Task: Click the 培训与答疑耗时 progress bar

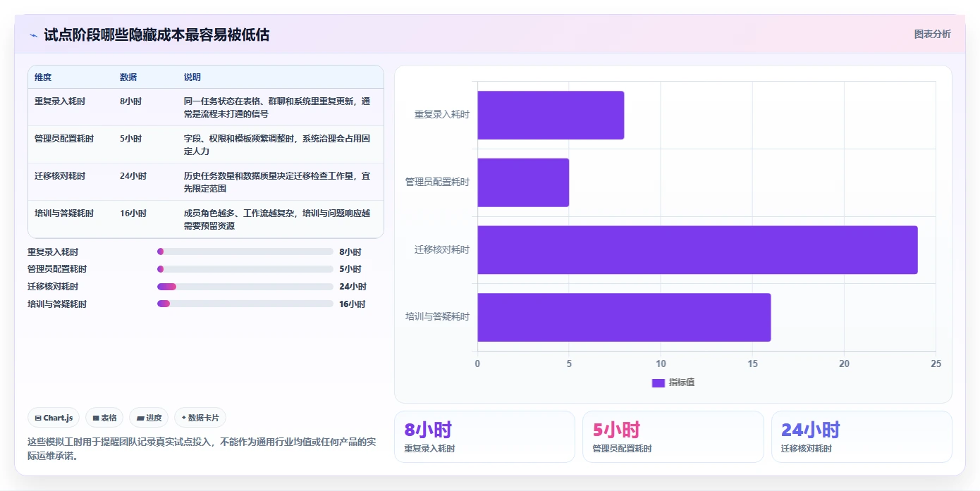Action: (245, 304)
